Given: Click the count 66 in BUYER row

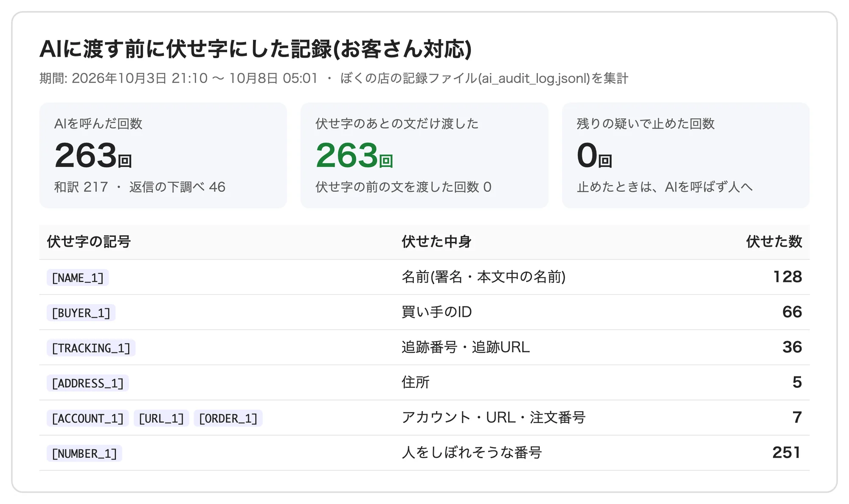Looking at the screenshot, I should tap(792, 312).
